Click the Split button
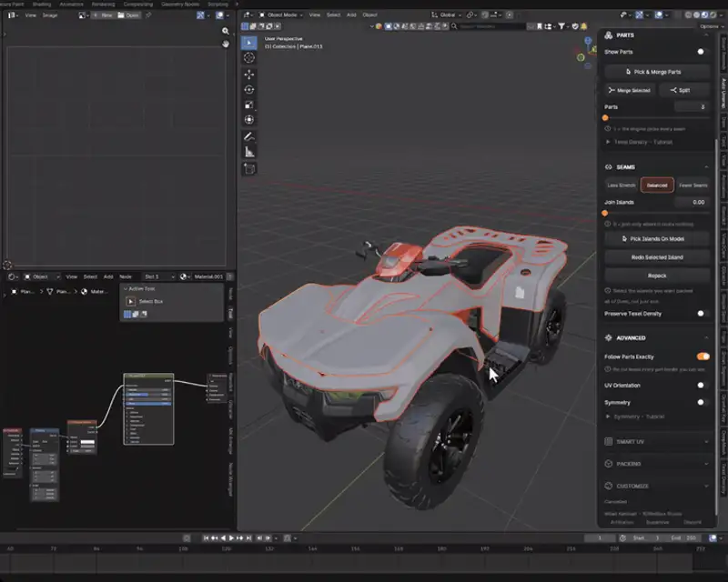 [x=683, y=90]
